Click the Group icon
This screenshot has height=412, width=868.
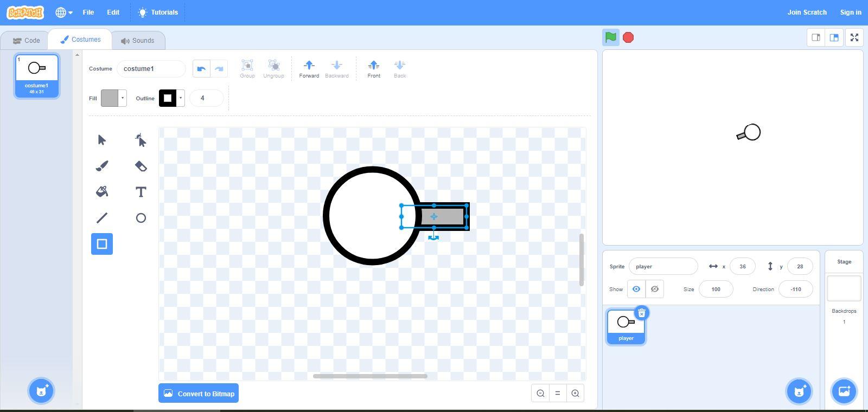click(x=247, y=69)
